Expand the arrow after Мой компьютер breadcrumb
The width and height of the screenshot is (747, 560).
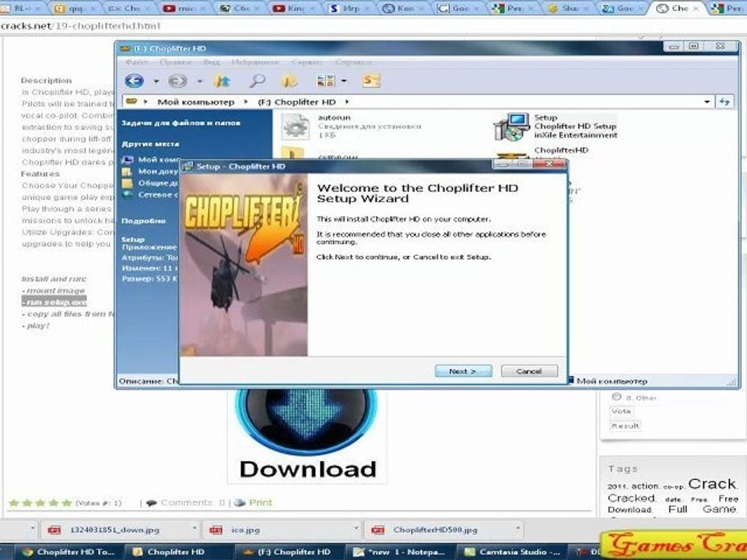coord(246,102)
